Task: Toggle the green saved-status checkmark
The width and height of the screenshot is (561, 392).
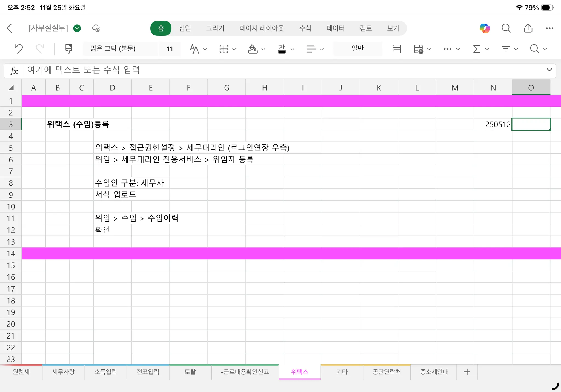Action: point(77,28)
